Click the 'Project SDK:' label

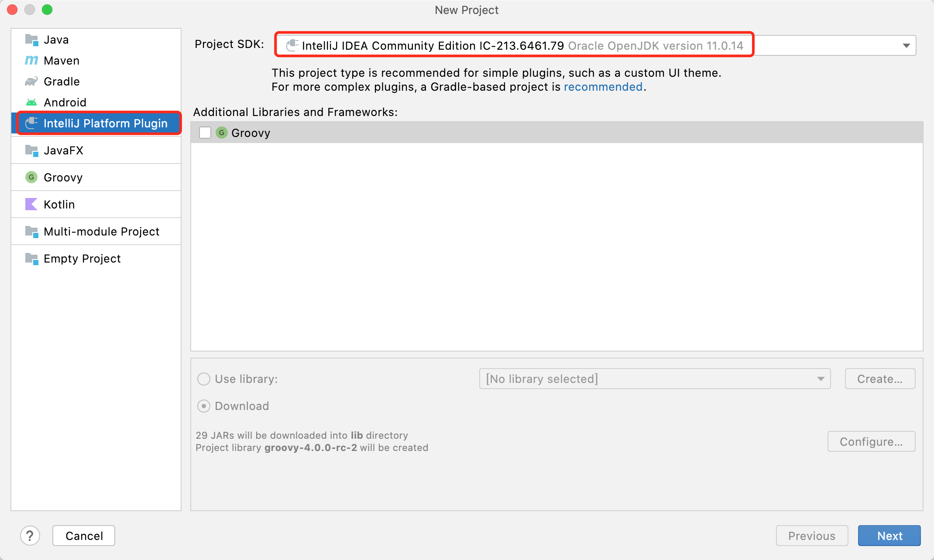230,44
